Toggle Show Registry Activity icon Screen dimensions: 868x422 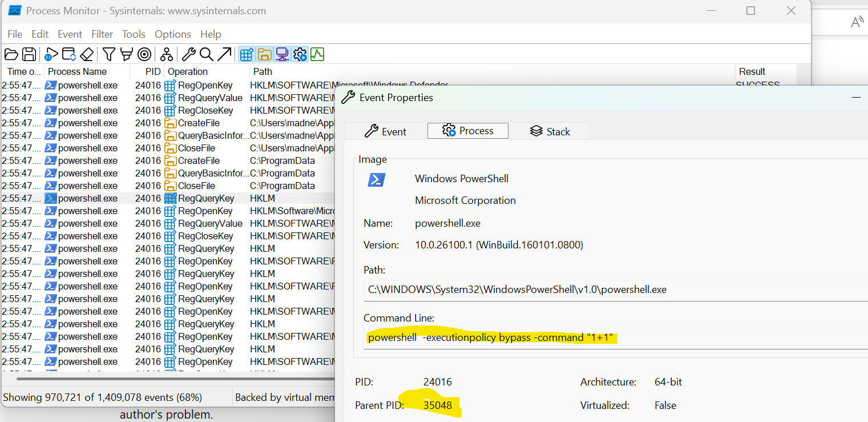247,54
